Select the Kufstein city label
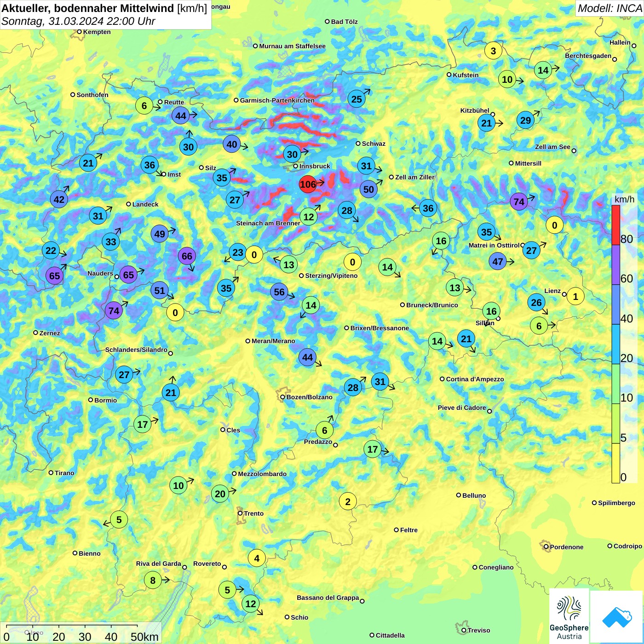 click(466, 75)
